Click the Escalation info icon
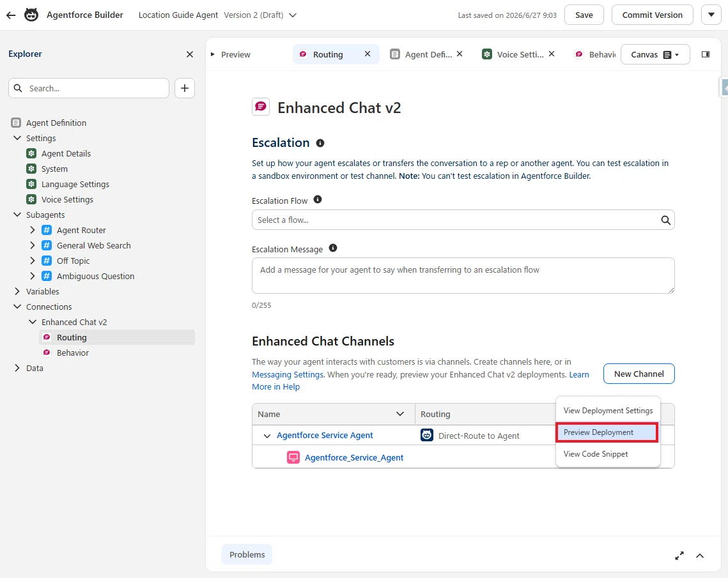This screenshot has height=578, width=728. point(320,143)
